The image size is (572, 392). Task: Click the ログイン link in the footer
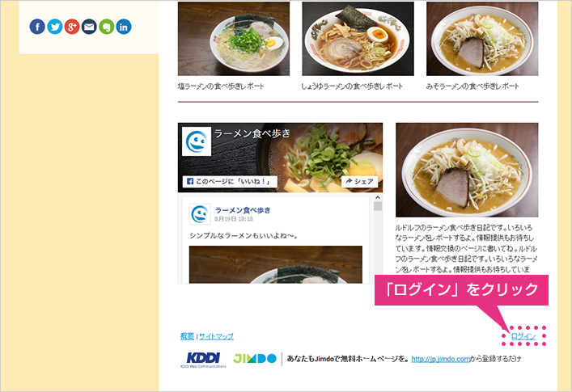coord(523,336)
